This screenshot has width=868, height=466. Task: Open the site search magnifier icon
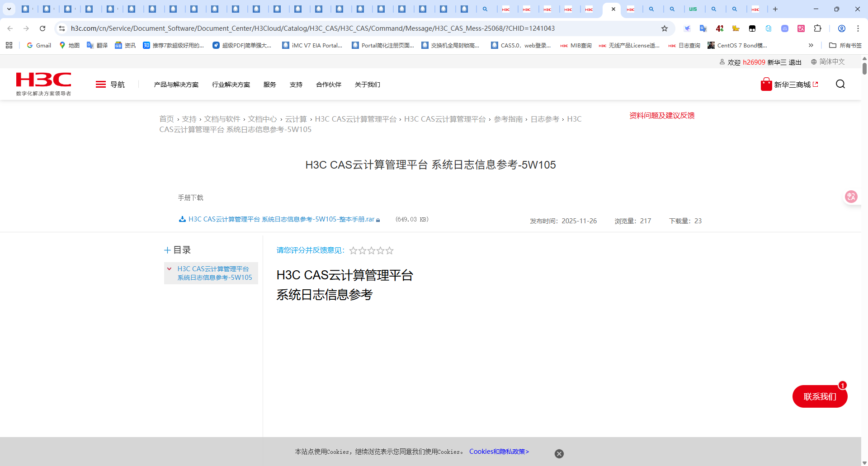[840, 84]
